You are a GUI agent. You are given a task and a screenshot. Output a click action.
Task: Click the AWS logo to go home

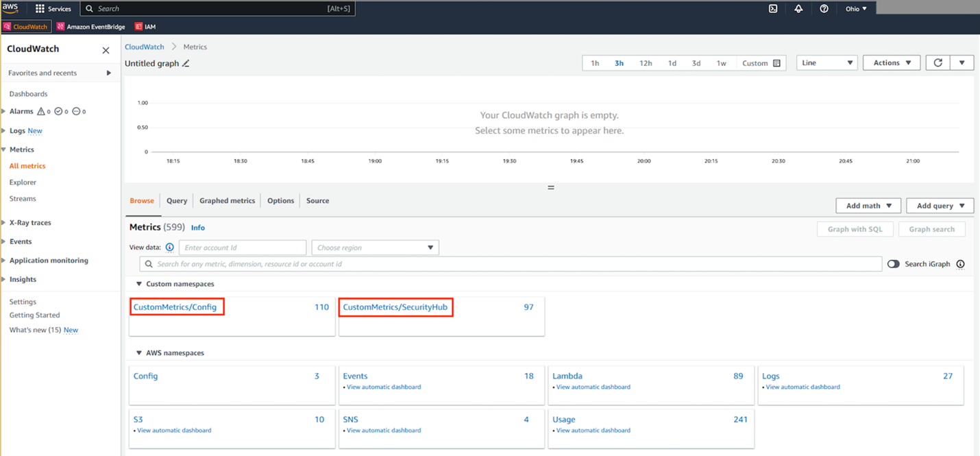10,8
